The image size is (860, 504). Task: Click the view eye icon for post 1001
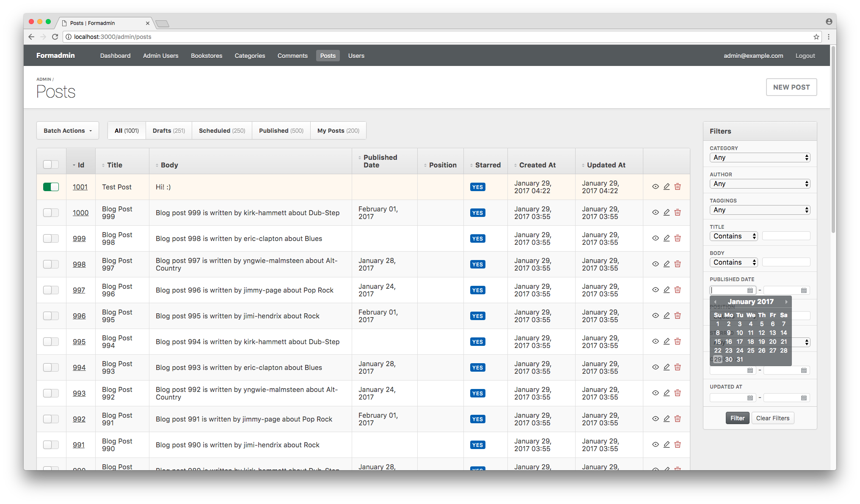(x=655, y=186)
